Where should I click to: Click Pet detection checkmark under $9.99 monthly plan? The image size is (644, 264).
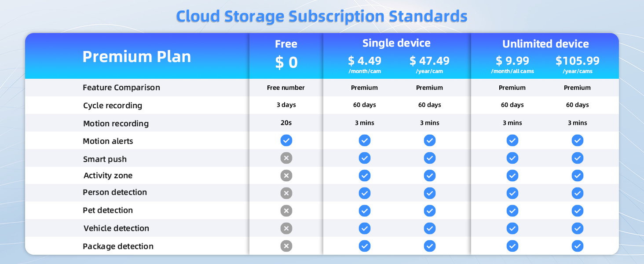pos(512,211)
